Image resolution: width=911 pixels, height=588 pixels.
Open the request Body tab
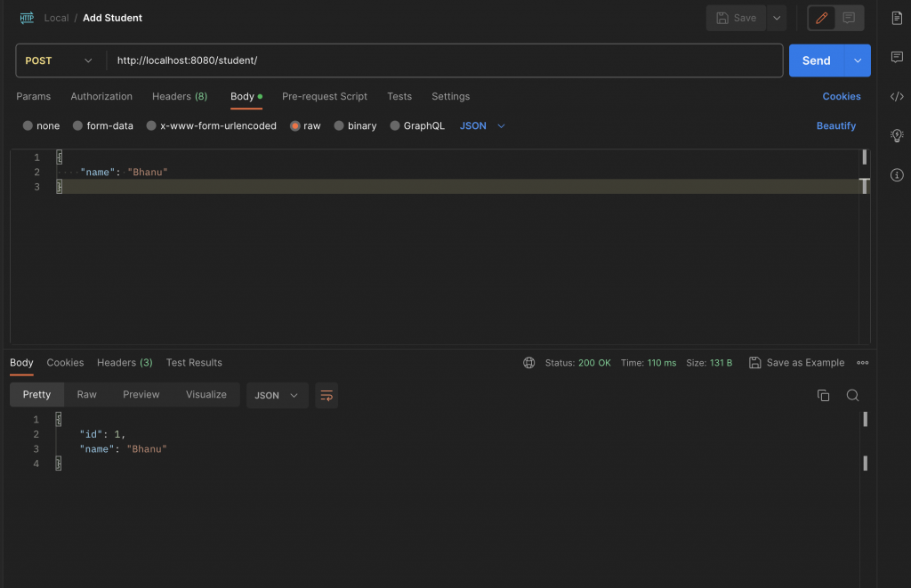pos(246,96)
